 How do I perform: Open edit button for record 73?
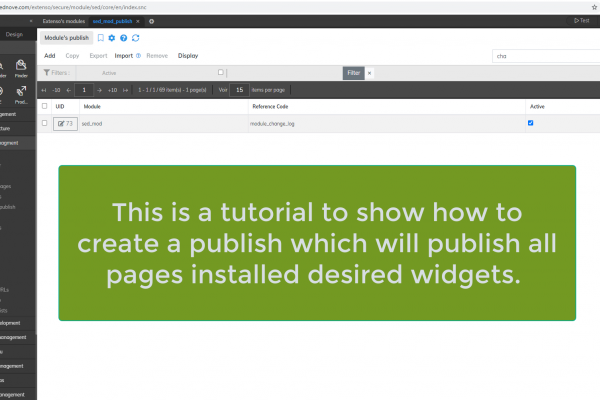[65, 124]
